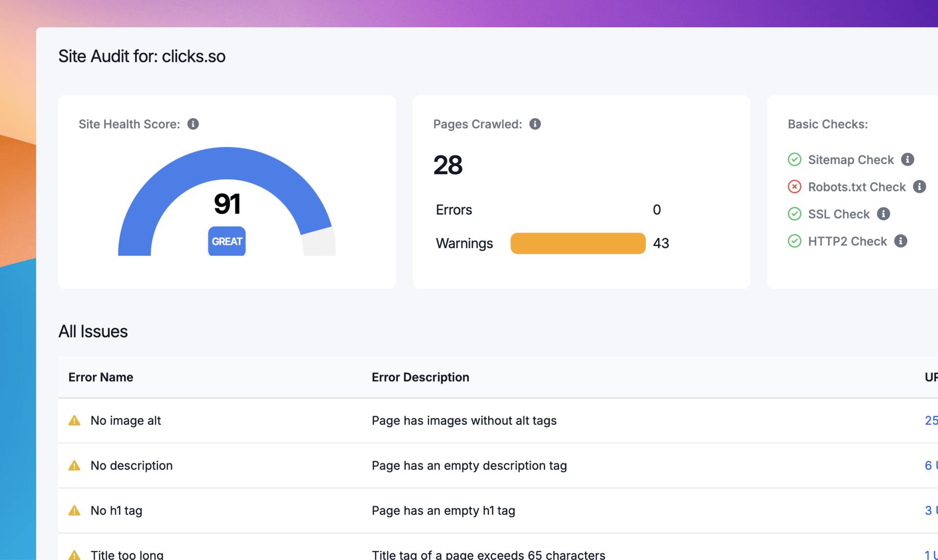Open Sitemap Check info icon
The height and width of the screenshot is (560, 938).
(907, 160)
